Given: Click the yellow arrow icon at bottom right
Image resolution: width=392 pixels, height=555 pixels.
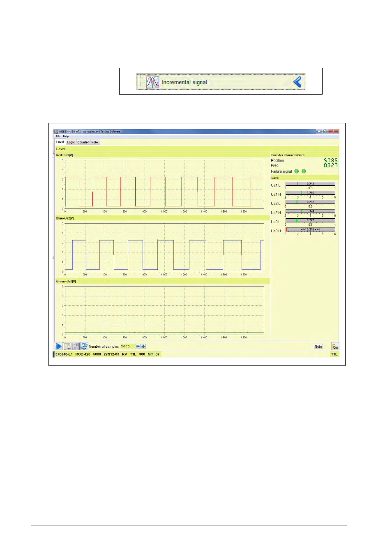Looking at the screenshot, I should click(x=335, y=347).
